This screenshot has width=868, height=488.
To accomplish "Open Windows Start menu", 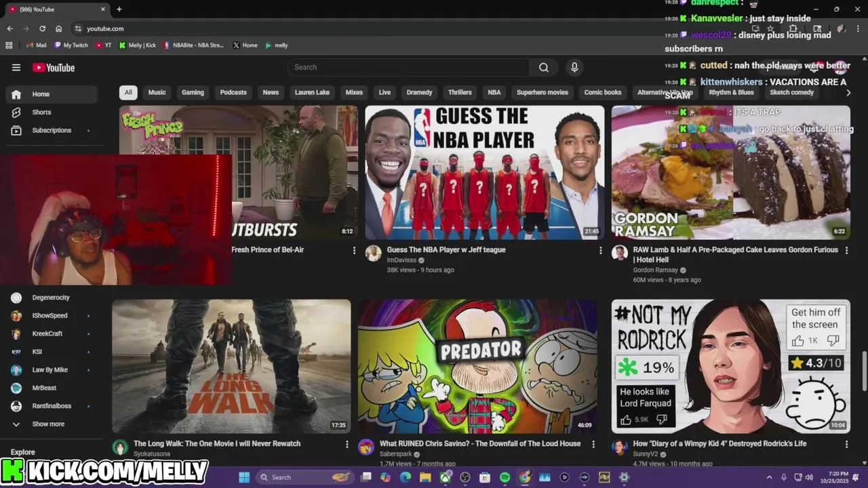I will pos(244,477).
